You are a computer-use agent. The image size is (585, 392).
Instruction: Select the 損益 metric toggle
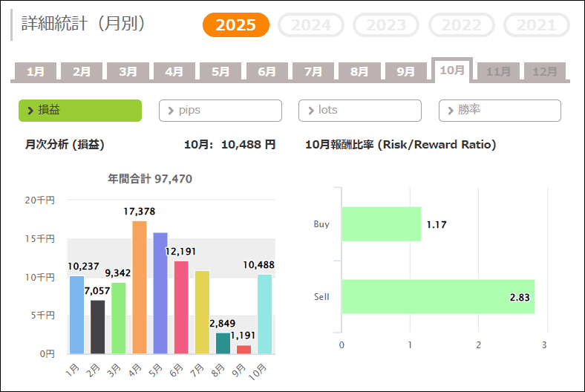[80, 111]
